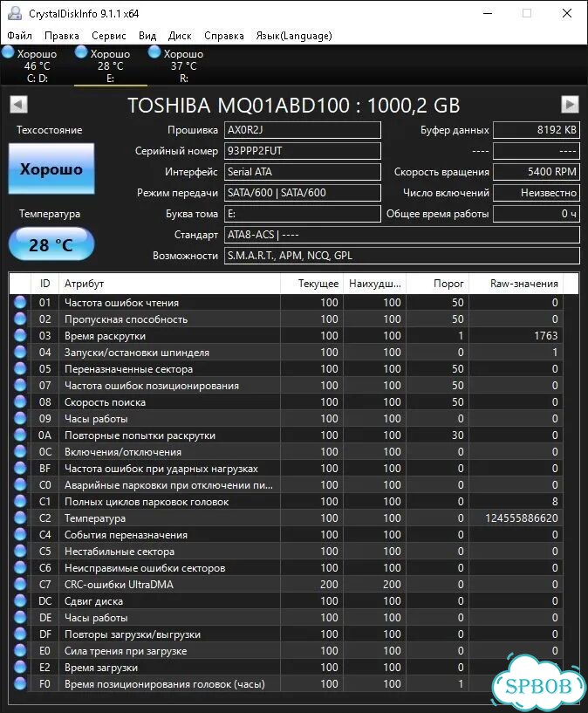This screenshot has width=588, height=713.
Task: Click the Наихудш... column header
Action: [x=374, y=284]
